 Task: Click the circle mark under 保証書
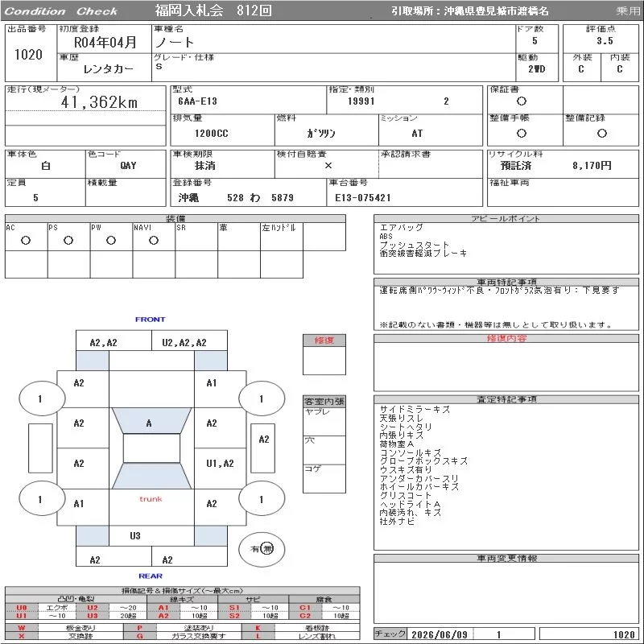coord(522,101)
